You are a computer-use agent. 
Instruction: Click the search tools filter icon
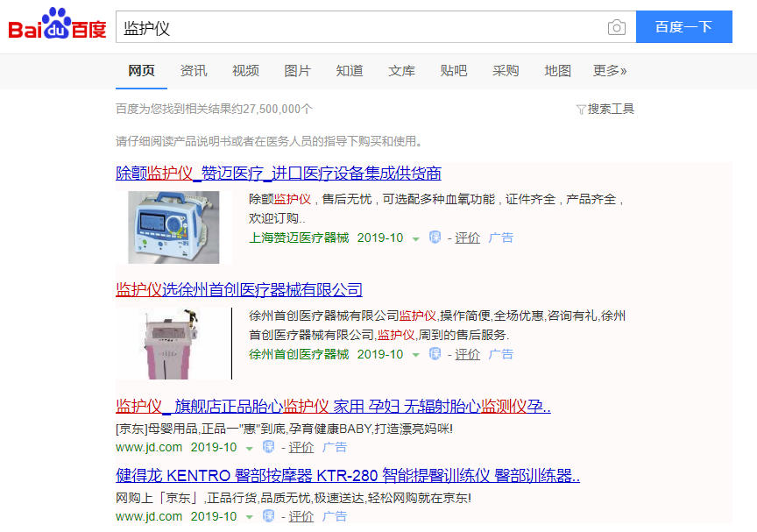pos(581,110)
